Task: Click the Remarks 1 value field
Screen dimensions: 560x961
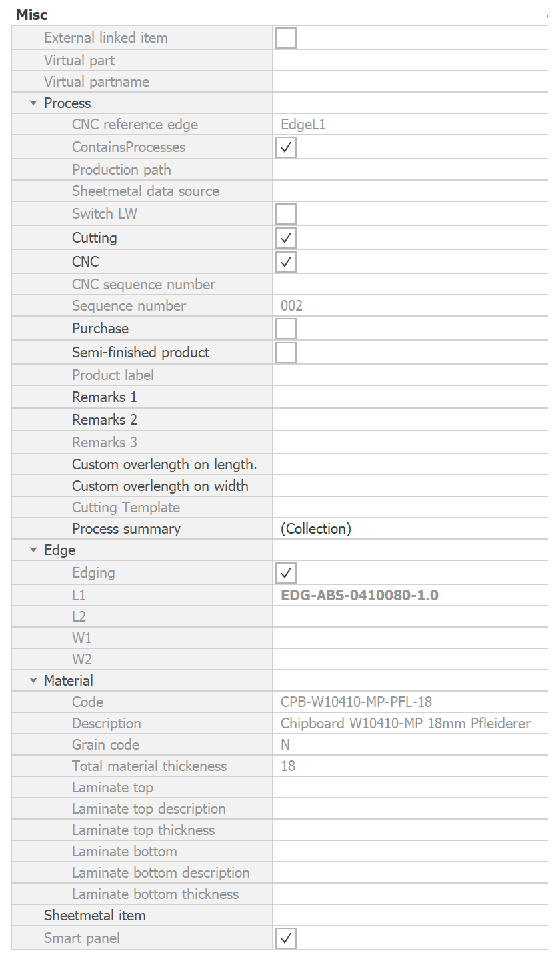Action: click(x=409, y=397)
